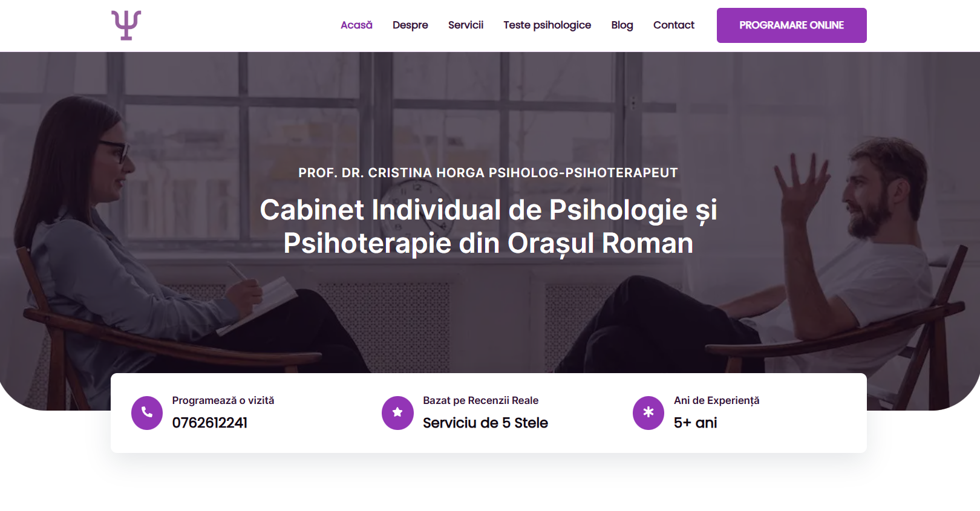Viewport: 980px width, 511px height.
Task: Click the Cabinet Individual de Psihologie heading
Action: pyautogui.click(x=488, y=227)
